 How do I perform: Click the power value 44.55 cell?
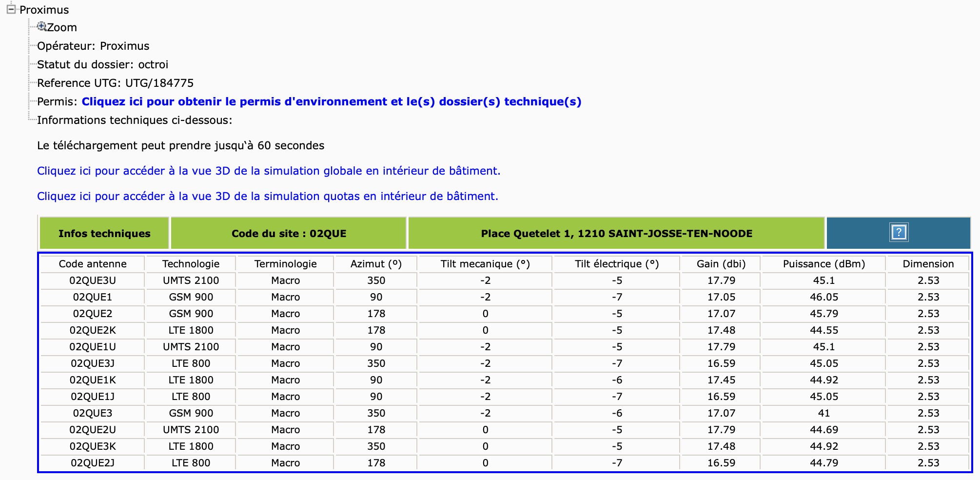(824, 330)
